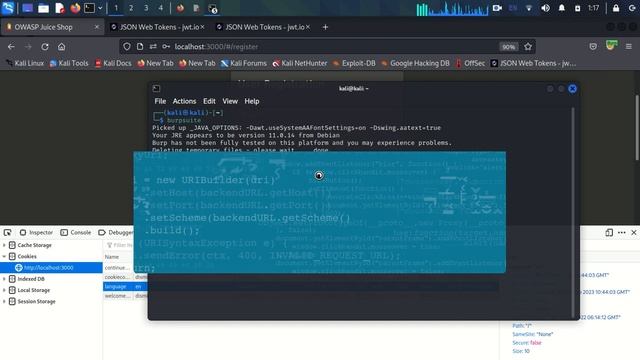Launch Firefox from the panel launcher
The image size is (640, 360).
point(75,8)
